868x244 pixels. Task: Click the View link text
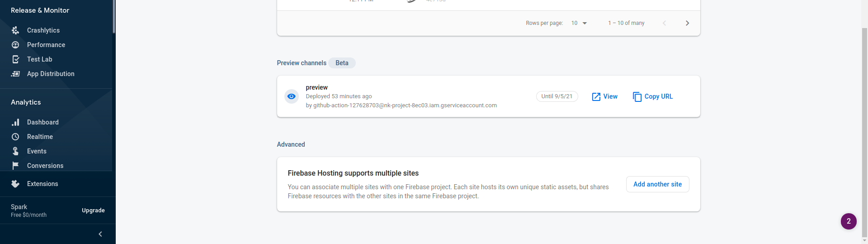[x=610, y=96]
